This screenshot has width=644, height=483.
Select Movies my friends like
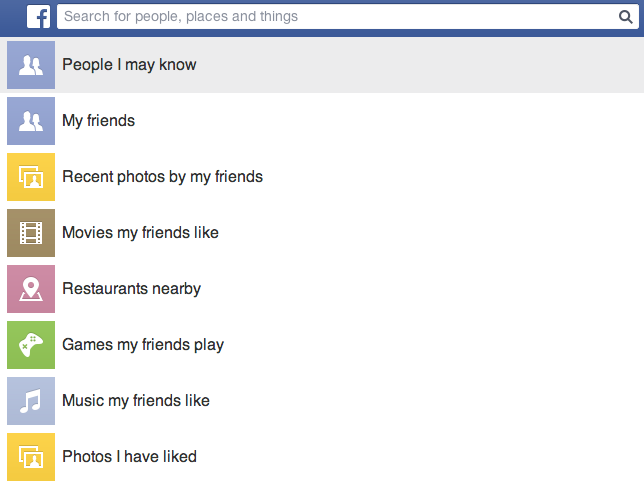pyautogui.click(x=140, y=233)
